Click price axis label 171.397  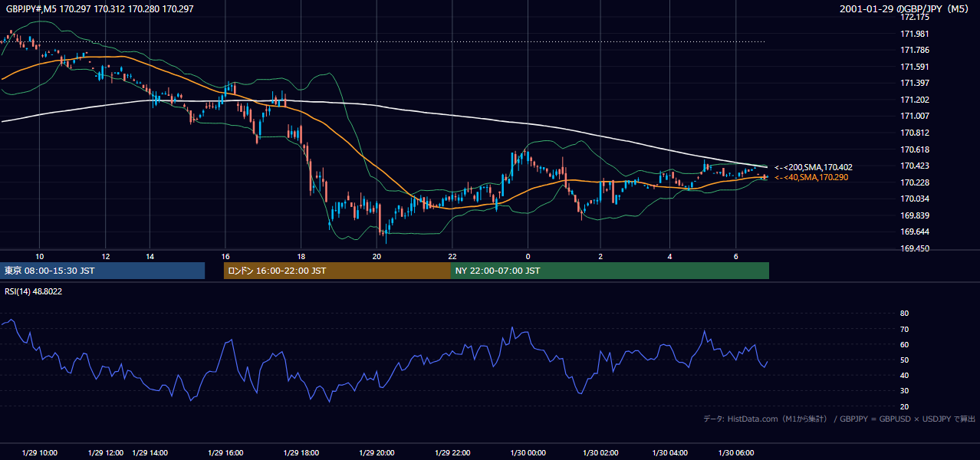[x=915, y=83]
